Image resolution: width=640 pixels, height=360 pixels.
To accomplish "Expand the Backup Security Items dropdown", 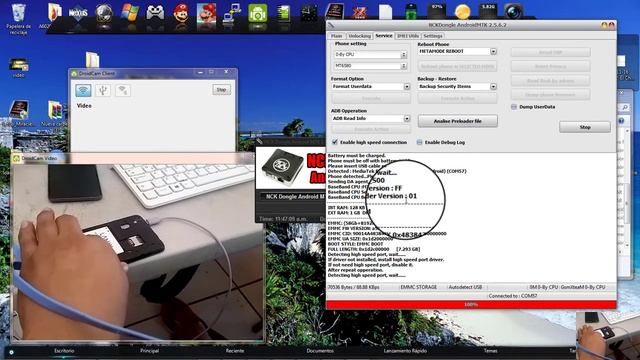I will 493,87.
